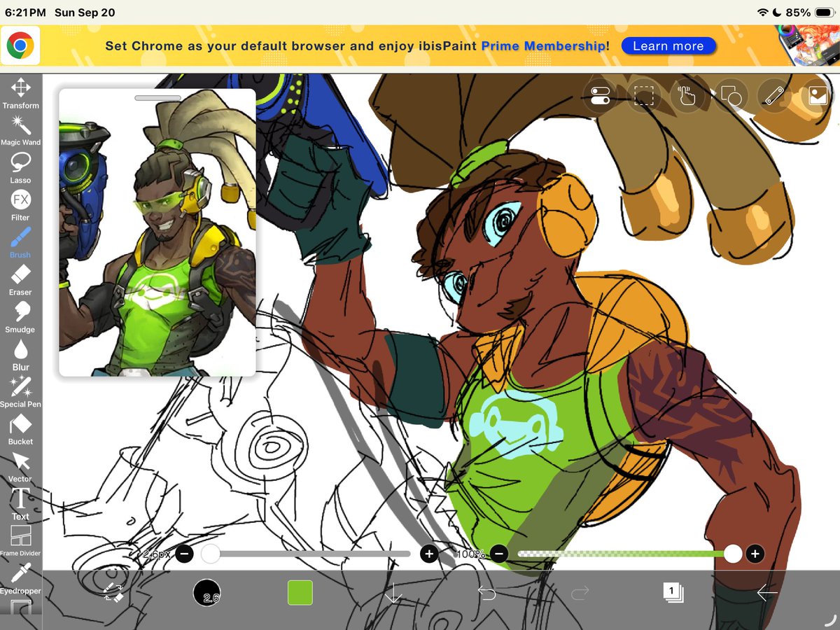
Task: Select the Vector tool
Action: click(20, 466)
